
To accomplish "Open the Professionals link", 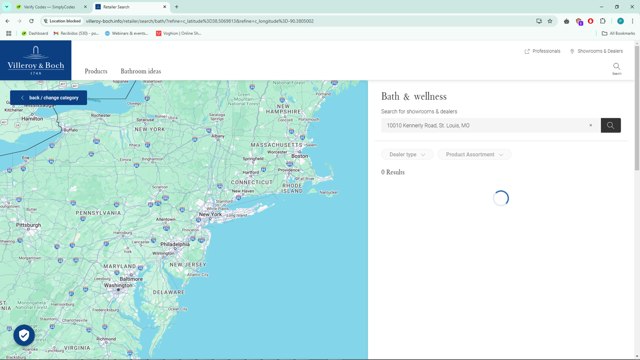I will (542, 51).
